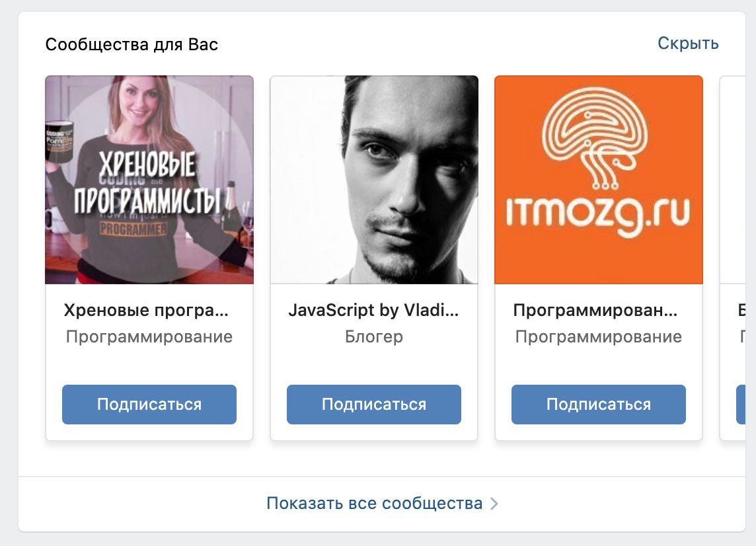The image size is (756, 546).
Task: Click the Блогер category label
Action: point(373,336)
